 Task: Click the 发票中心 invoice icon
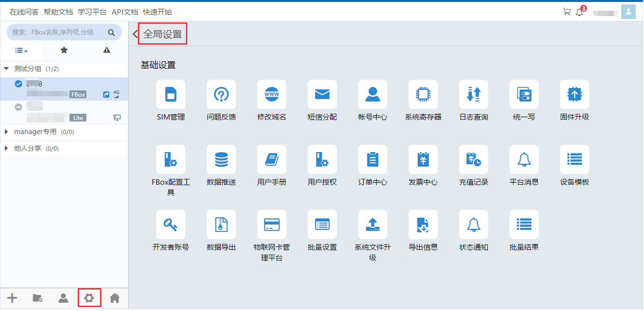pos(423,159)
